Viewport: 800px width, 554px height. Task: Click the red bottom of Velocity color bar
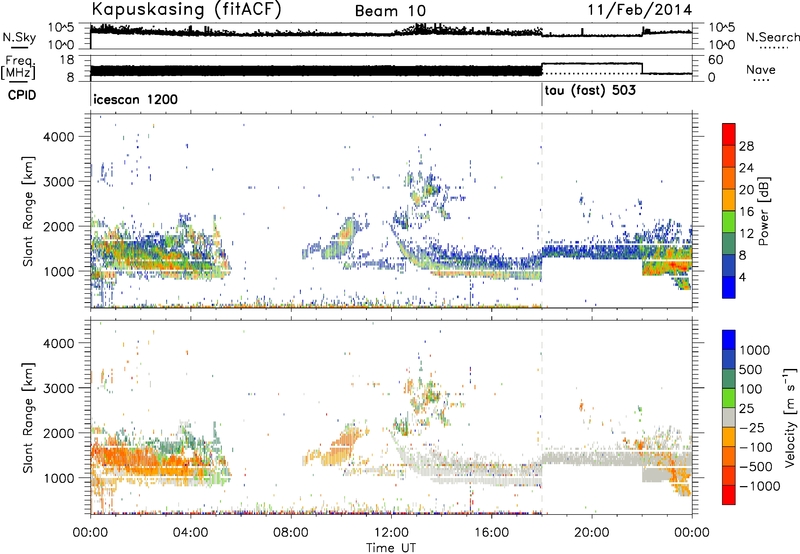(x=729, y=495)
